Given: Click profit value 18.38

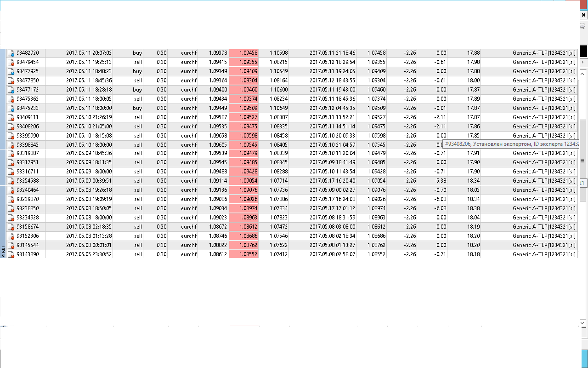Looking at the screenshot, I should pyautogui.click(x=473, y=208).
